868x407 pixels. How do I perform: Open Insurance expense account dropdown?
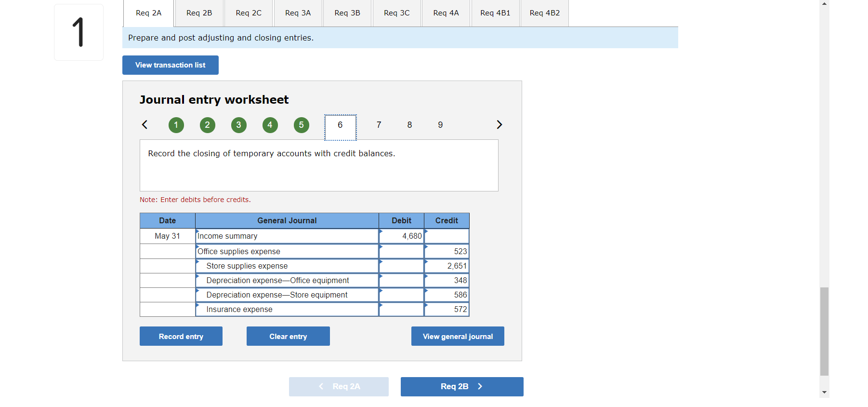point(287,309)
